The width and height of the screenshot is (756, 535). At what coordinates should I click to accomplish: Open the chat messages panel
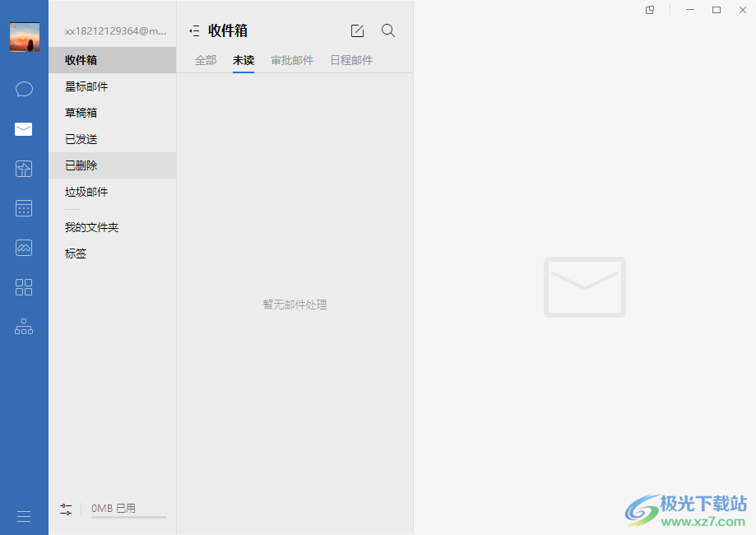pos(24,89)
